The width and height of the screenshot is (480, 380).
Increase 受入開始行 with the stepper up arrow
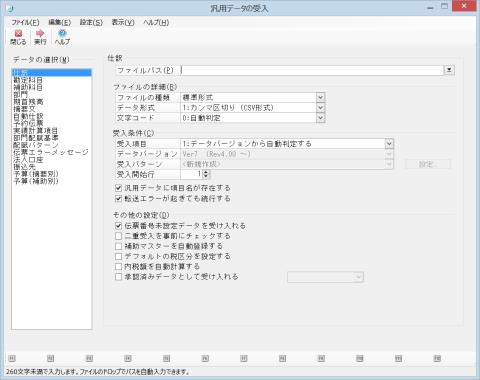click(x=206, y=172)
